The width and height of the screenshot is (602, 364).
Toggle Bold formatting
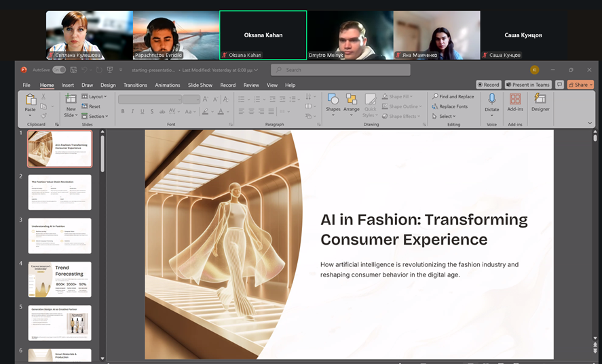click(124, 111)
